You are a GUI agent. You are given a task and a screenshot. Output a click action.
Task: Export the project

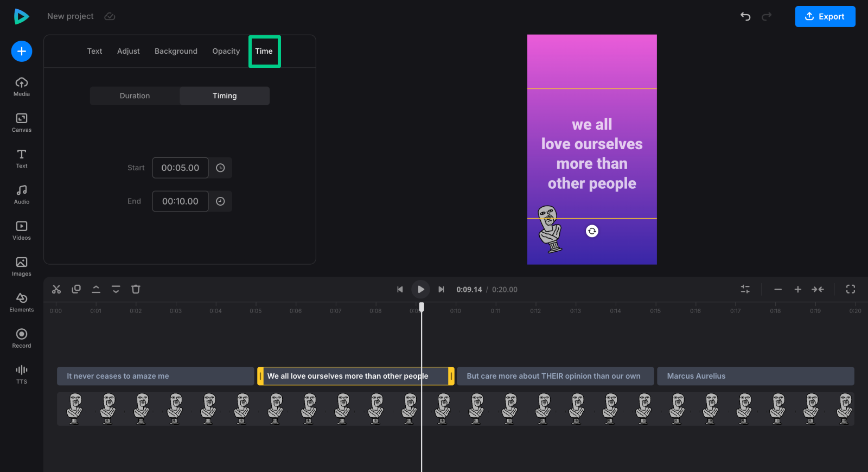tap(825, 16)
